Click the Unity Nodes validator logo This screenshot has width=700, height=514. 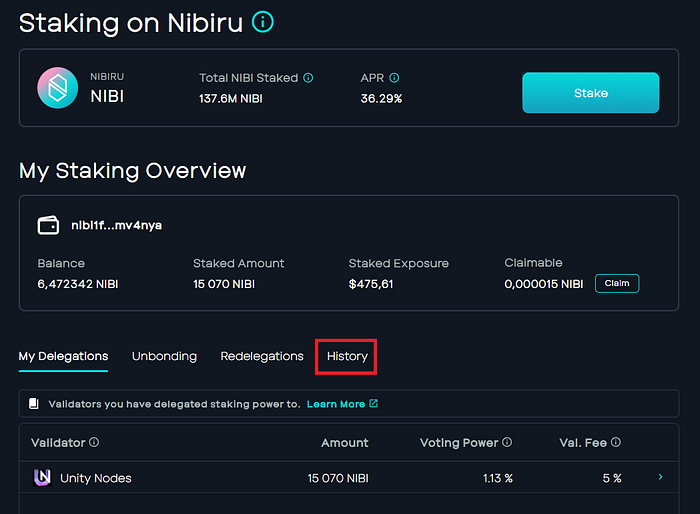coord(42,477)
